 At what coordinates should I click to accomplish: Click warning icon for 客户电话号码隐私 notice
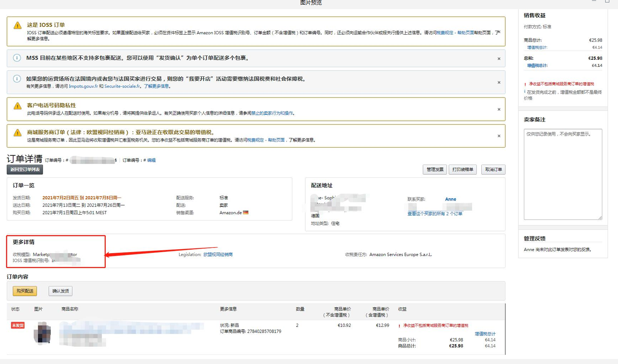coord(17,106)
